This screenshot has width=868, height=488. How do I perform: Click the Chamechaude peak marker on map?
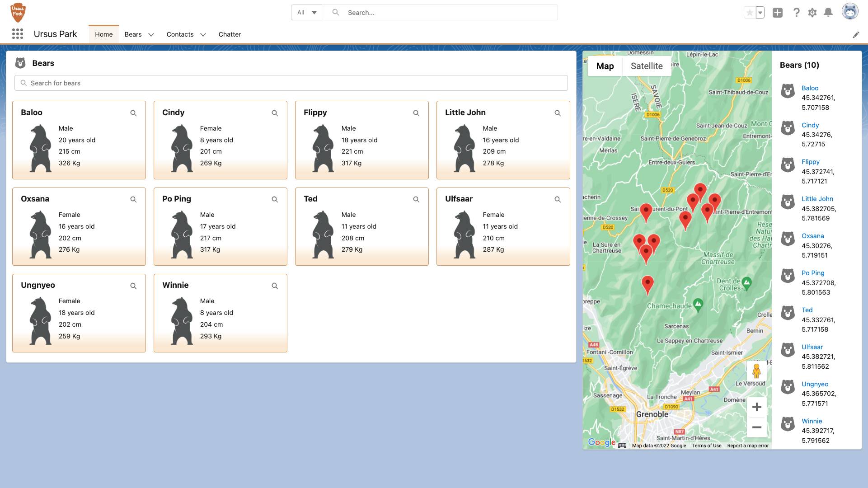(x=698, y=305)
